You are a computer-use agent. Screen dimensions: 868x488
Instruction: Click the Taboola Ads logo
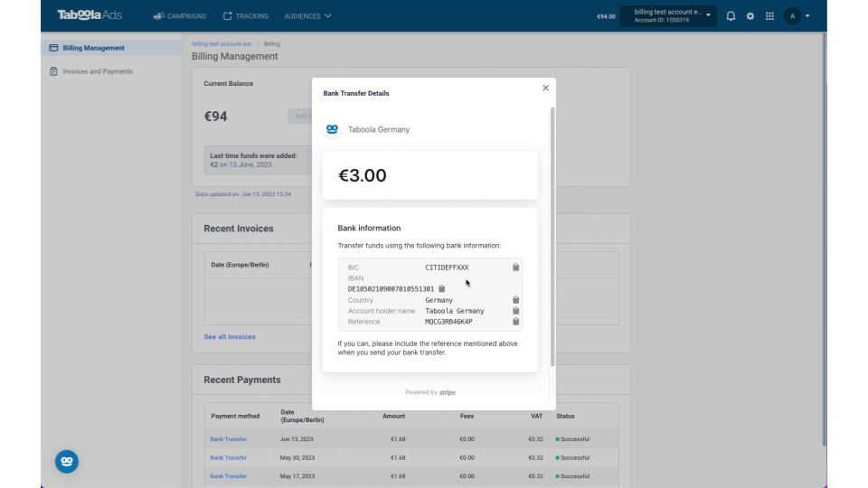pos(90,15)
